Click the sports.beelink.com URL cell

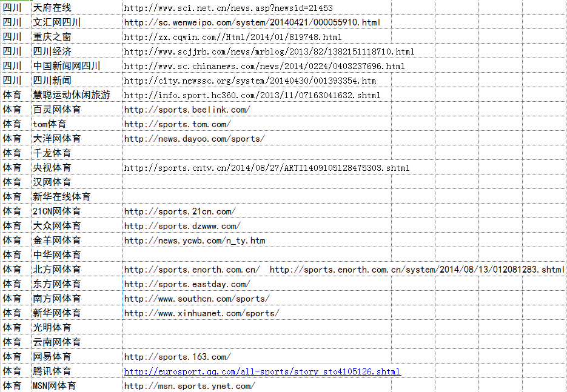tap(257, 109)
